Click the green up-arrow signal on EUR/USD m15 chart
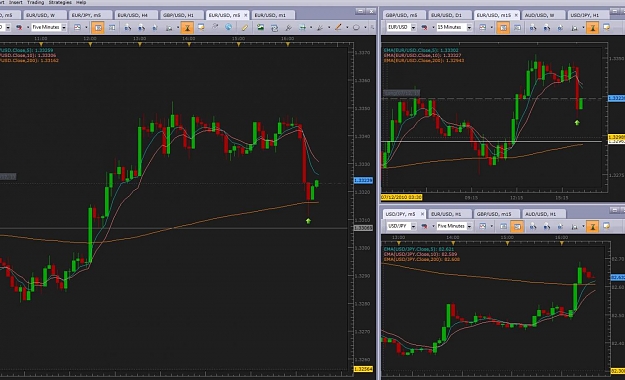Image resolution: width=625 pixels, height=380 pixels. pyautogui.click(x=577, y=123)
